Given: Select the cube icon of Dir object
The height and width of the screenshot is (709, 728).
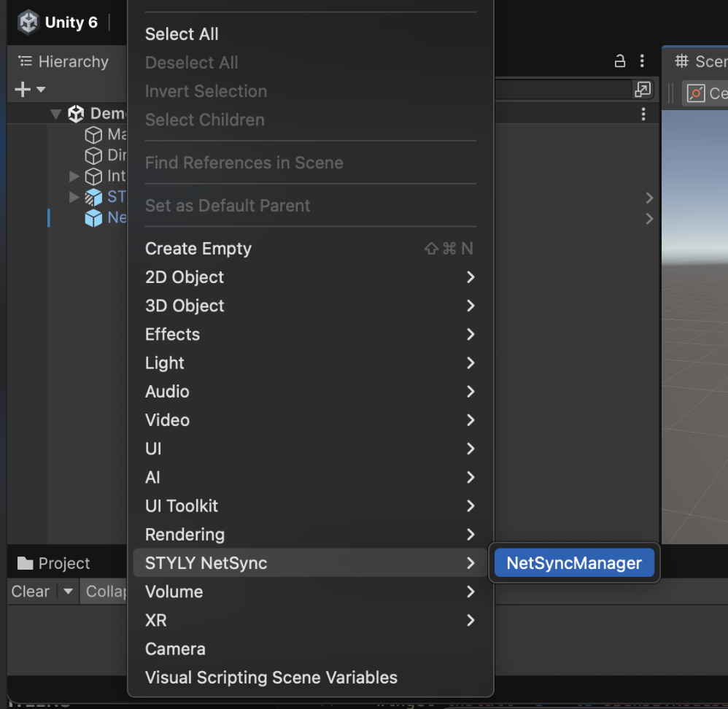Looking at the screenshot, I should point(93,155).
